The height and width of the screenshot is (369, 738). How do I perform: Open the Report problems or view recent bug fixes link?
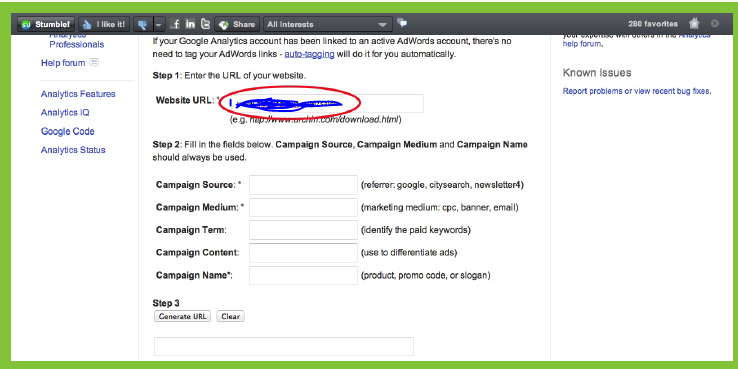click(x=637, y=91)
